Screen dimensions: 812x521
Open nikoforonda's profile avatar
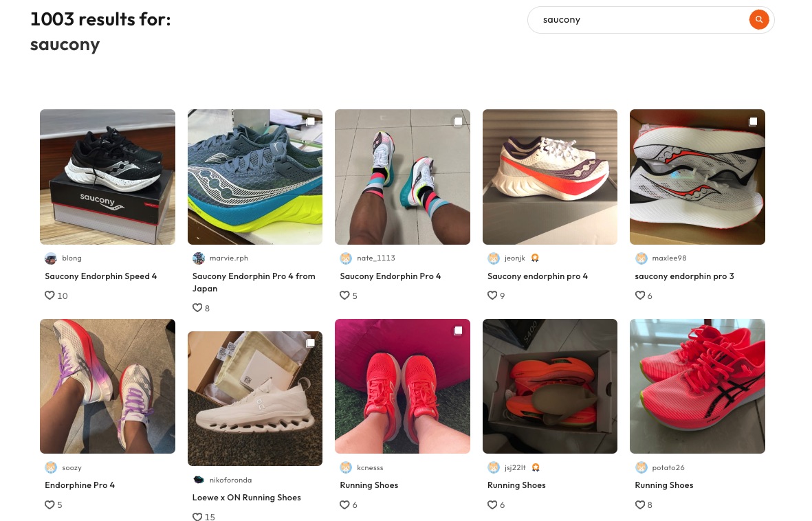[x=199, y=480]
